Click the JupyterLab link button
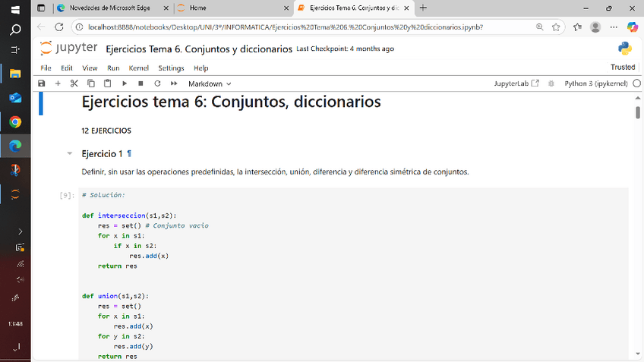The height and width of the screenshot is (362, 644). click(516, 83)
